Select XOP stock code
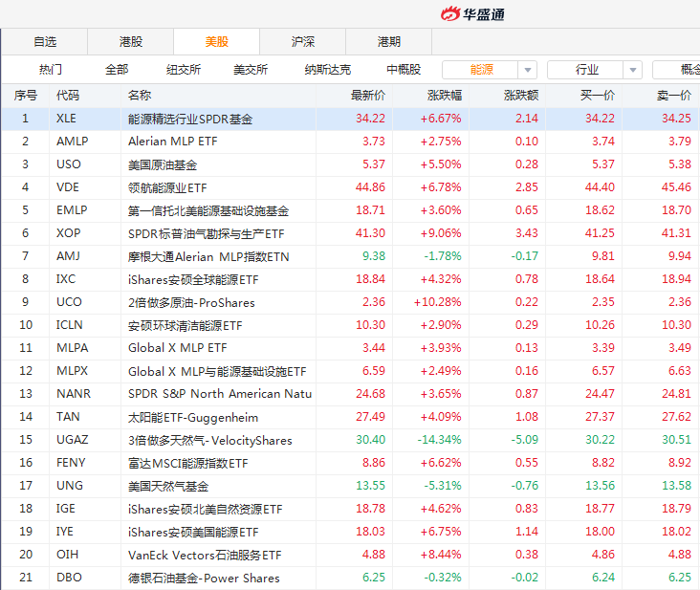This screenshot has height=590, width=700. (x=68, y=233)
